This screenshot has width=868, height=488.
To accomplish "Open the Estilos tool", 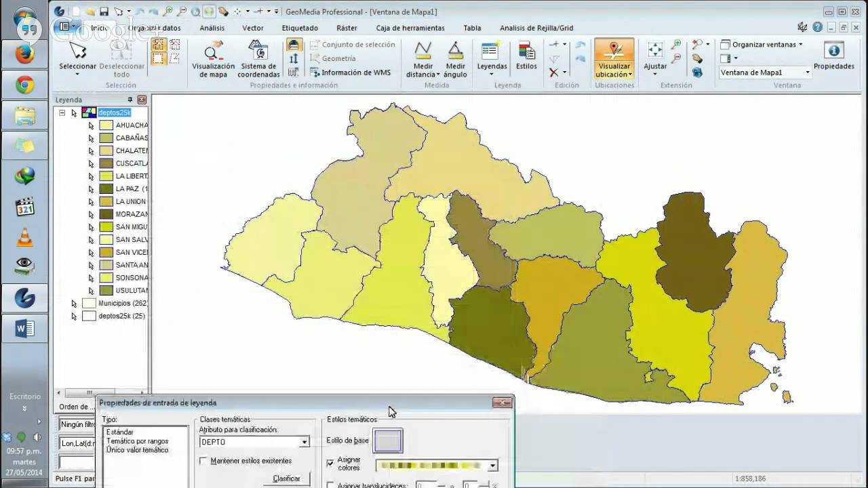I will point(526,57).
